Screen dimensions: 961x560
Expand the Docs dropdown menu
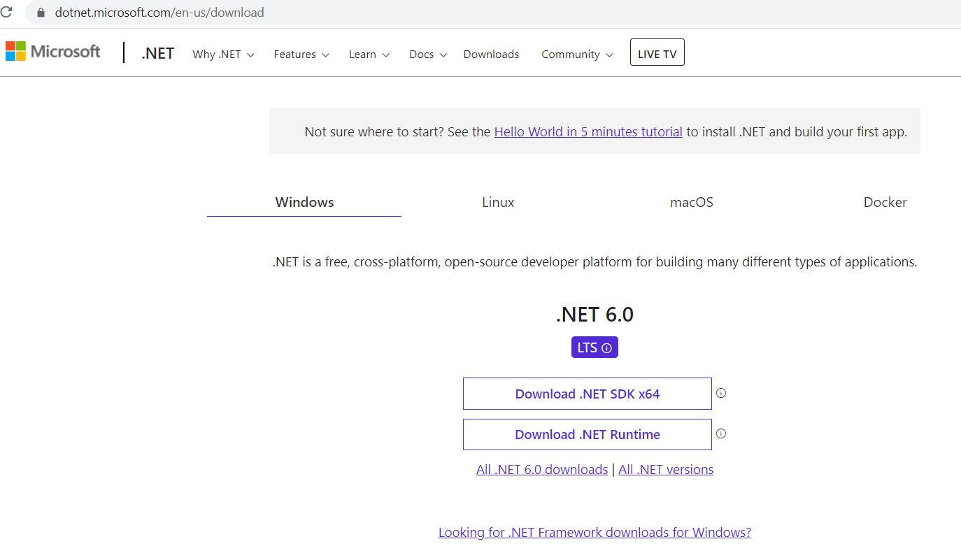428,54
